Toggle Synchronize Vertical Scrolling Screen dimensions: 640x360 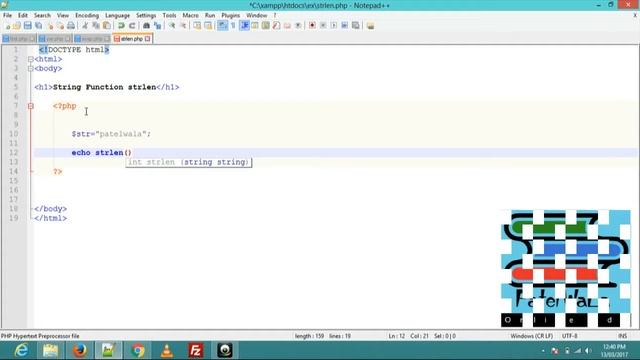[197, 26]
